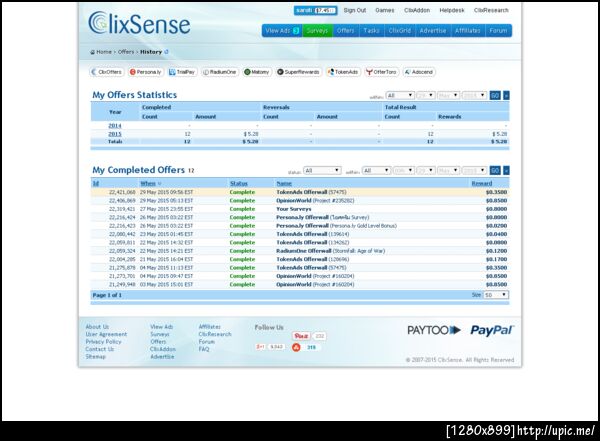Open the statistics year dropdown
This screenshot has height=441, width=600.
(474, 95)
